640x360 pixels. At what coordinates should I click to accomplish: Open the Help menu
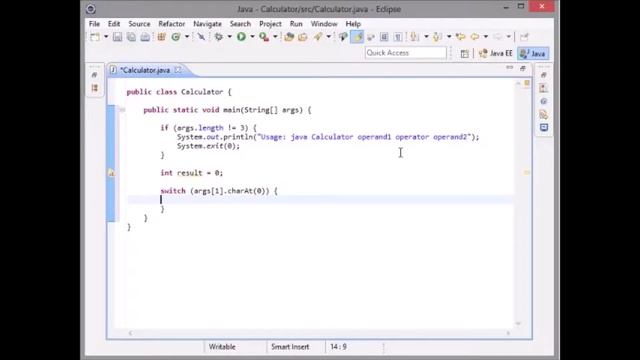point(353,24)
